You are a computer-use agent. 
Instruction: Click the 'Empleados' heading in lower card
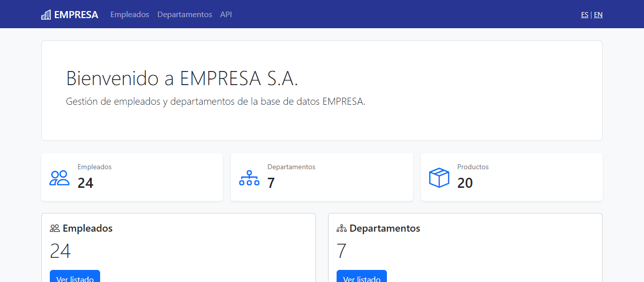pyautogui.click(x=88, y=228)
